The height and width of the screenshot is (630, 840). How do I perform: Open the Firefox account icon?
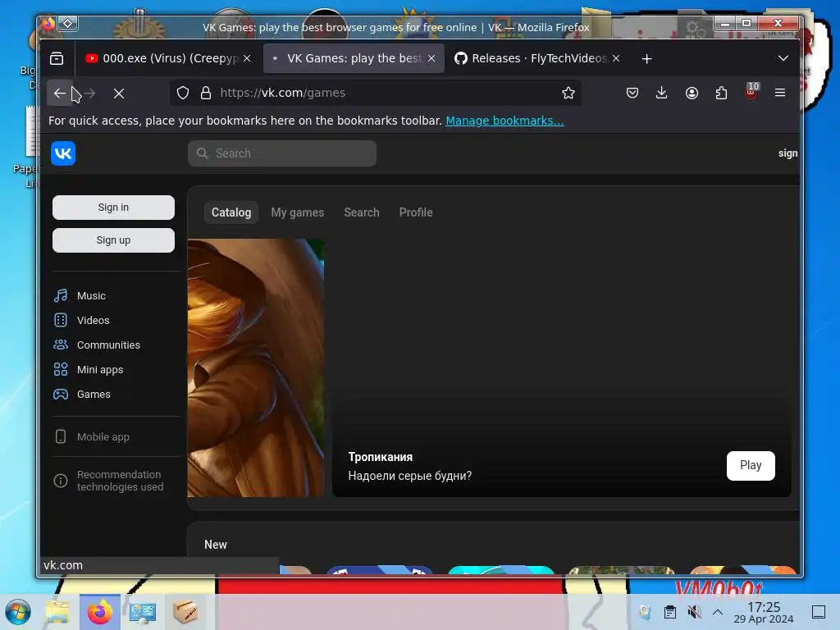tap(692, 94)
